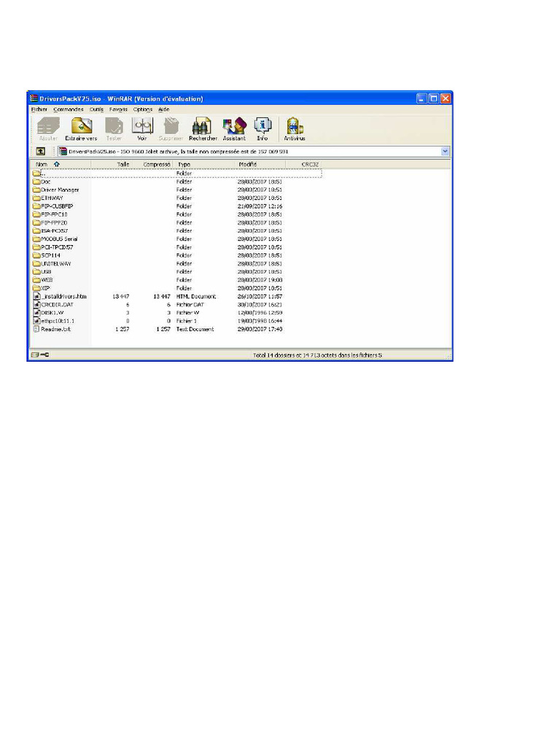Sort by CRC32 column header
The image size is (560, 747).
point(304,164)
